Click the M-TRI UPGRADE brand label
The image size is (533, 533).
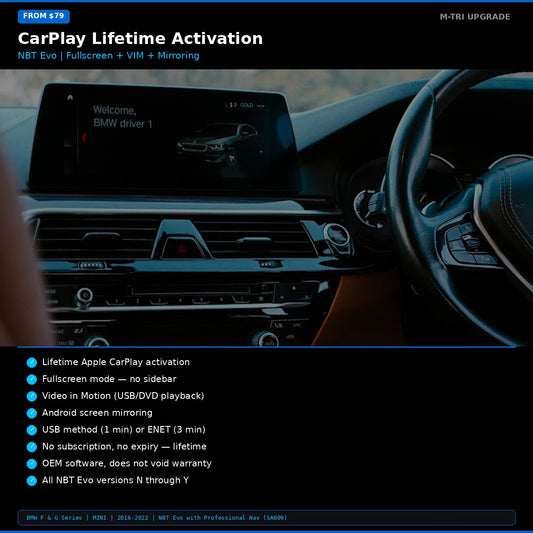click(x=475, y=17)
